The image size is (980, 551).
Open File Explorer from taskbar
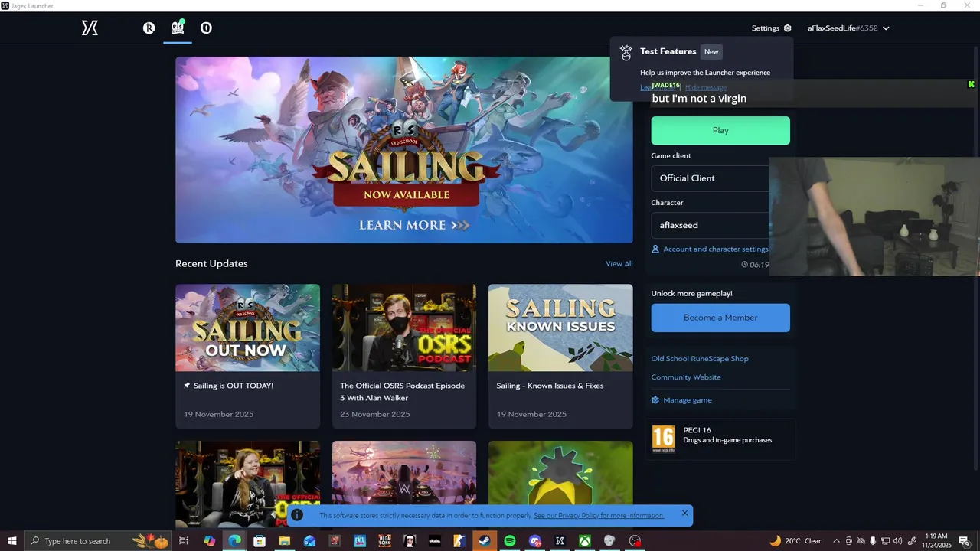(284, 541)
